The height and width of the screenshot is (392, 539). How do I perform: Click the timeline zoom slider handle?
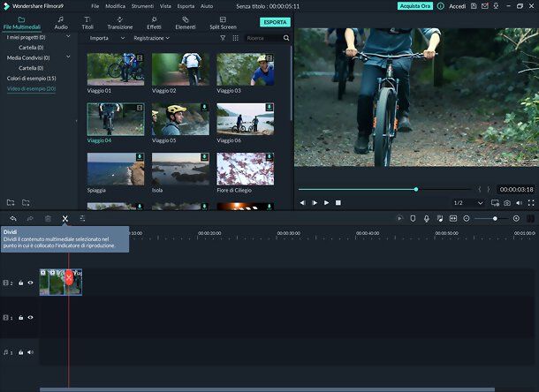[495, 218]
